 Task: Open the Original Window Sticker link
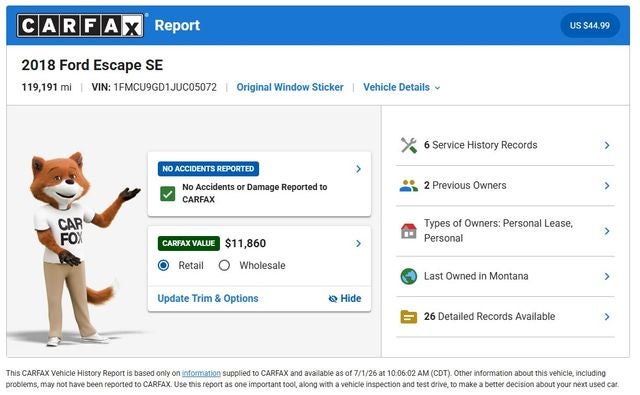click(x=290, y=87)
